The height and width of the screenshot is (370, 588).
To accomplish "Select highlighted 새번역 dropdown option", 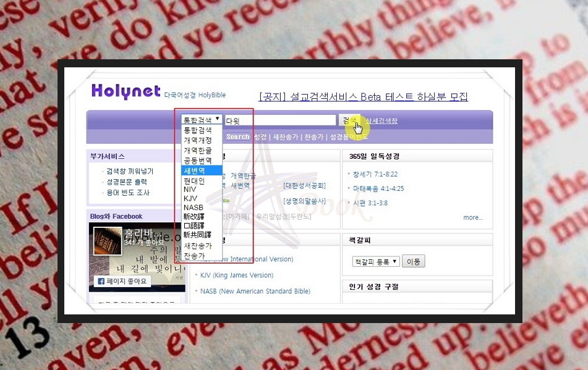I will pos(202,170).
